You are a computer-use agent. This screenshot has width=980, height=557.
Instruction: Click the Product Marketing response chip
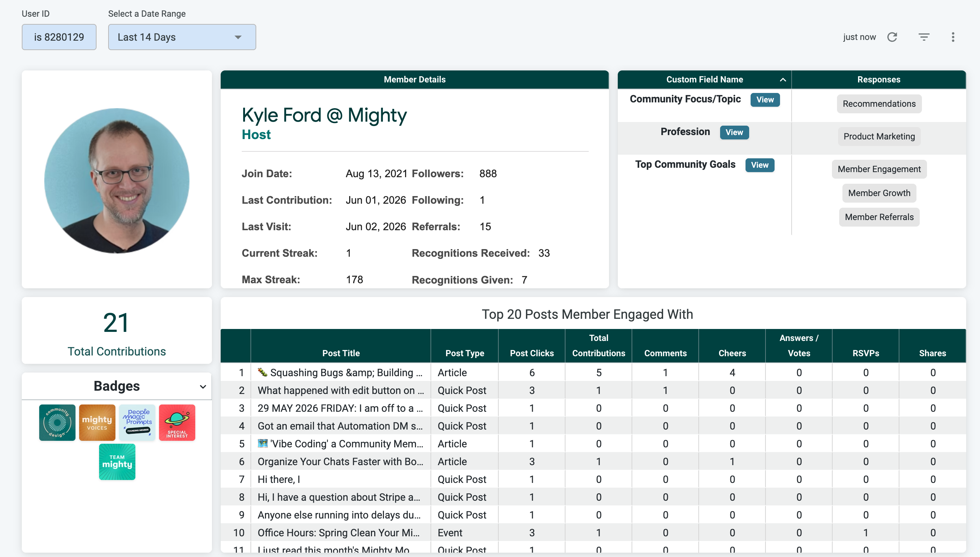pos(879,136)
